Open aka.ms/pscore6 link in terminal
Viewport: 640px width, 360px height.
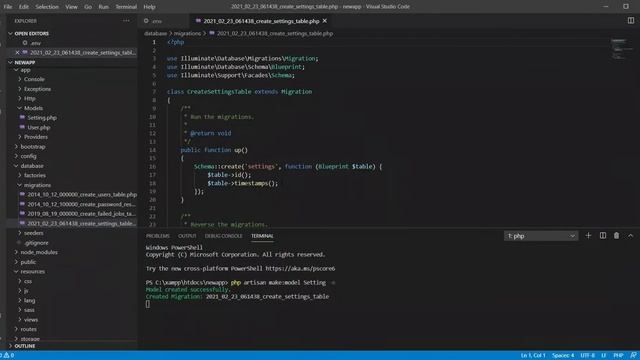pyautogui.click(x=300, y=269)
